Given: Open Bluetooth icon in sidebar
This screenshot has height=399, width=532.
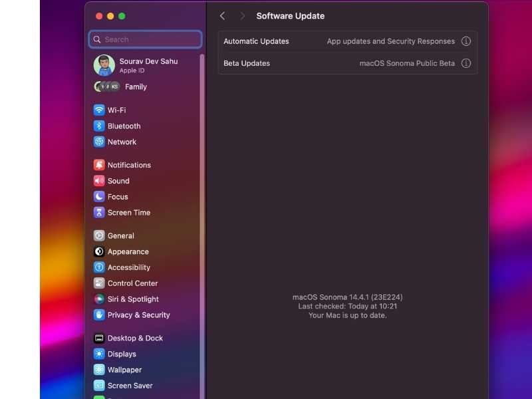Looking at the screenshot, I should [99, 126].
